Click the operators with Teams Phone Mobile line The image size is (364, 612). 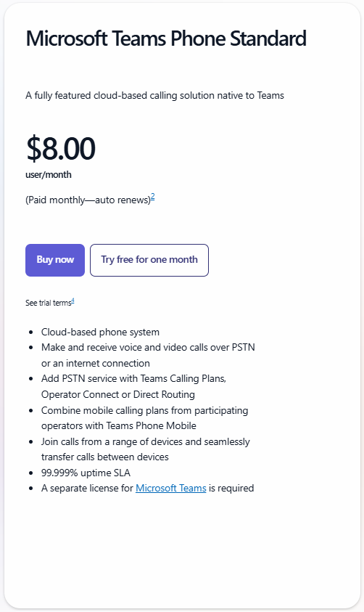pyautogui.click(x=119, y=426)
